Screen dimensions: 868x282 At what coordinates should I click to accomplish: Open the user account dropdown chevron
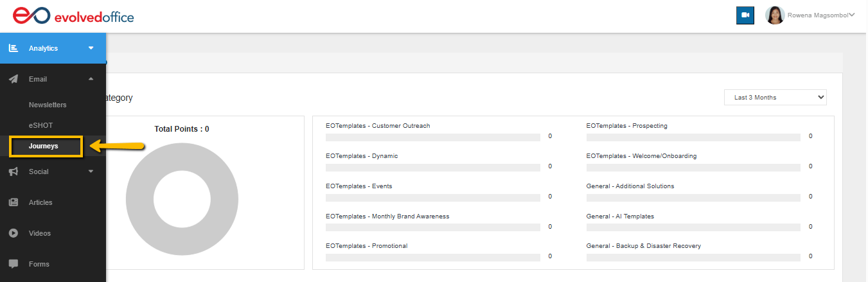pos(852,15)
